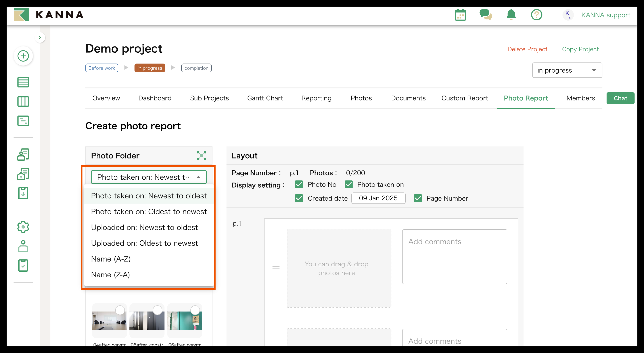Screen dimensions: 644x353
Task: Open the calendar icon in header
Action: [x=460, y=15]
